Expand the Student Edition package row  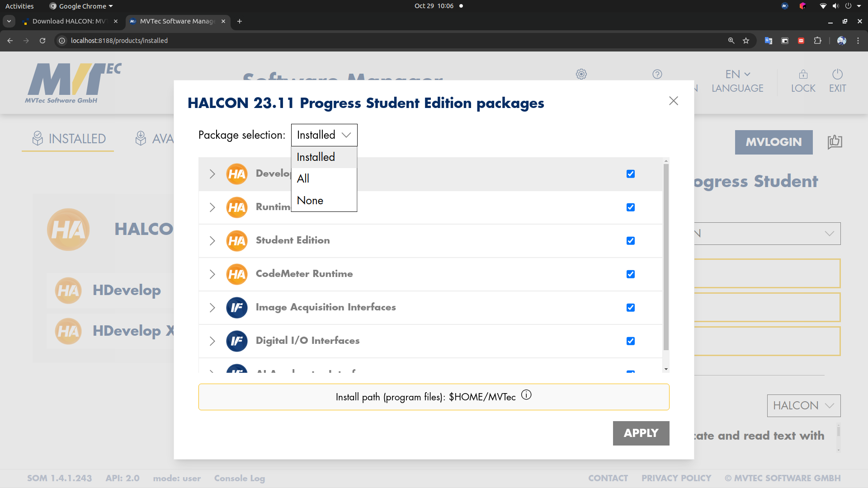(x=212, y=241)
